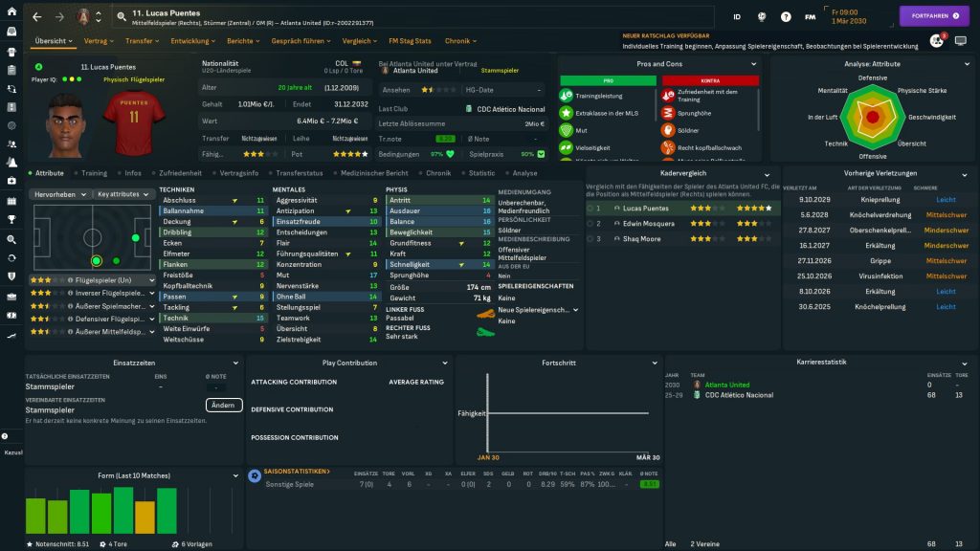The image size is (980, 551).
Task: Open the Entwicklung menu
Action: 194,41
